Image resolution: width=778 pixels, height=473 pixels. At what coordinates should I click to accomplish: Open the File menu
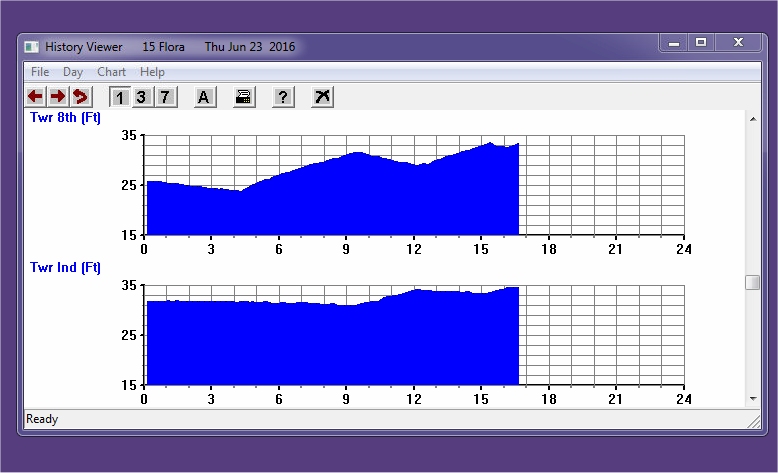click(x=40, y=72)
